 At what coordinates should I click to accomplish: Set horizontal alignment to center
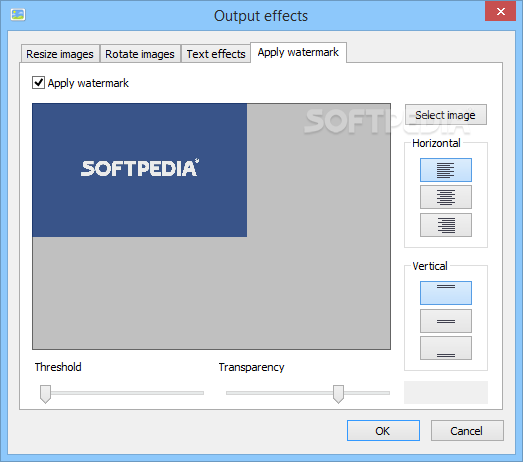click(446, 197)
